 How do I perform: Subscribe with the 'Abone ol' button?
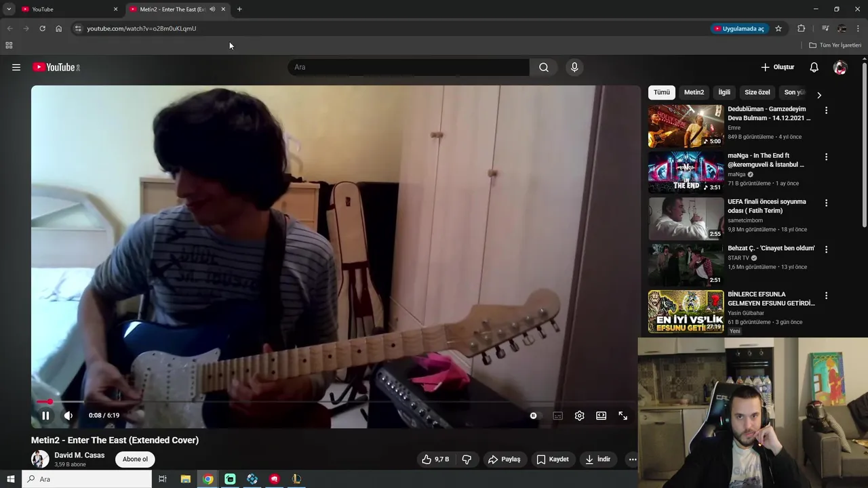pyautogui.click(x=135, y=460)
